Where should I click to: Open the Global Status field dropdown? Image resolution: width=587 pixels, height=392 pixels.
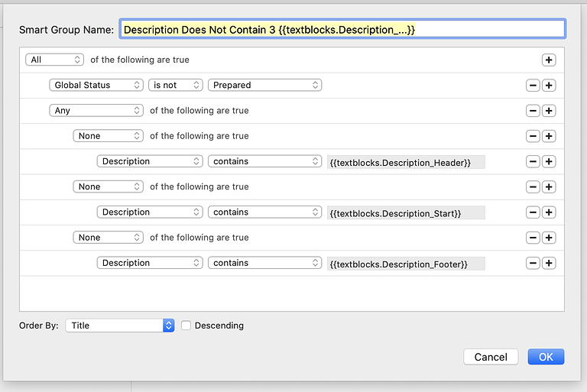(96, 85)
